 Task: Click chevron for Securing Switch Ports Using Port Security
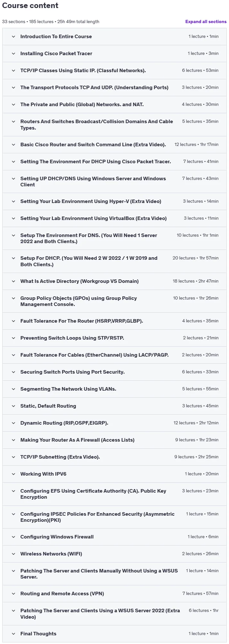point(13,372)
